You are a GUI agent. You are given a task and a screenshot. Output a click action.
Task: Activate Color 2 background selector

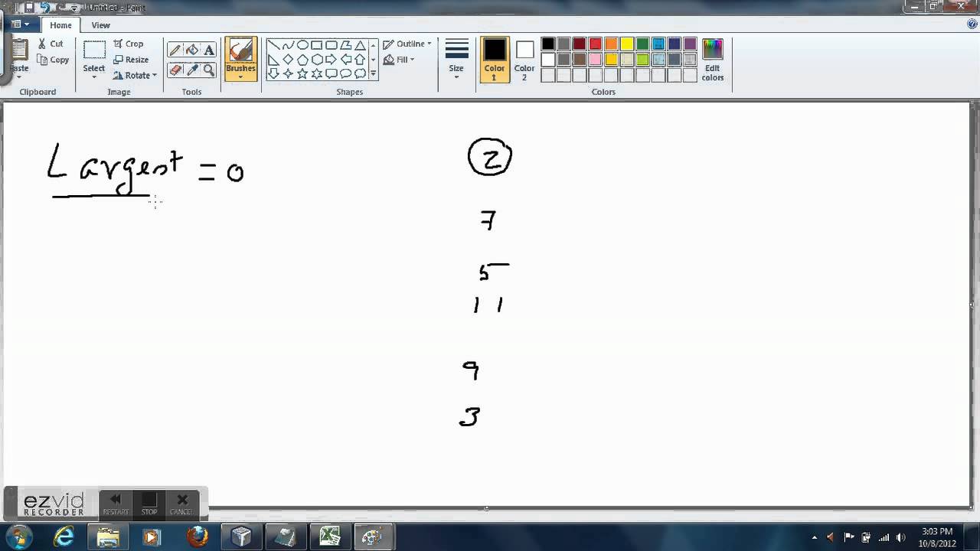(524, 60)
